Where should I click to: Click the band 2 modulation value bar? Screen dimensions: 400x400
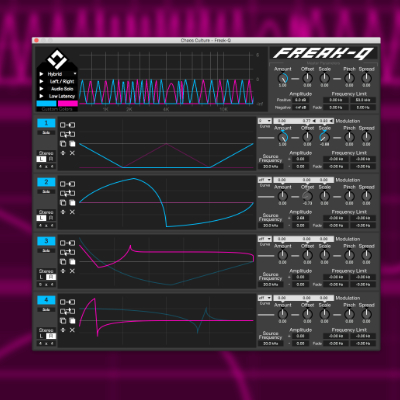[303, 180]
